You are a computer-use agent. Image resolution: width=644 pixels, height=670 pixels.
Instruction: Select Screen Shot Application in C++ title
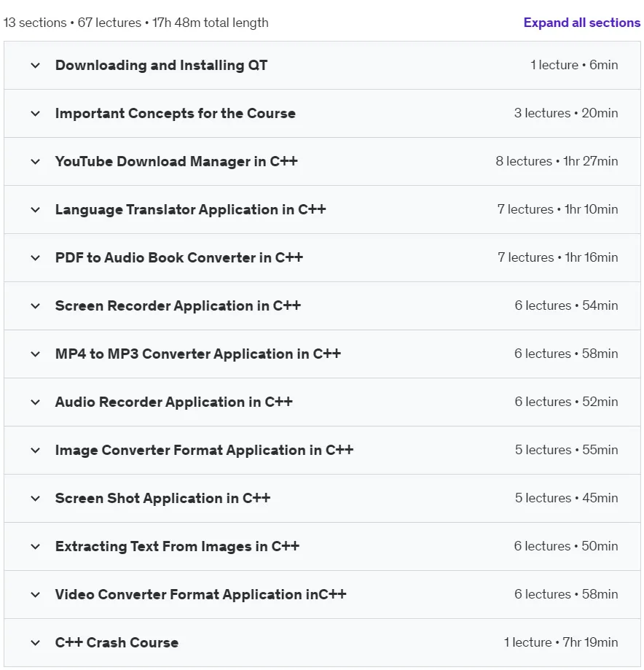[x=162, y=498]
